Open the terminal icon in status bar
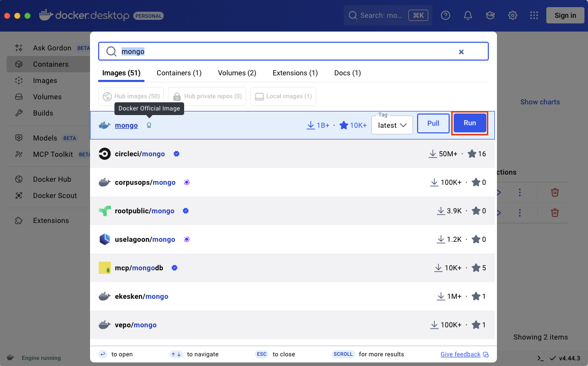The height and width of the screenshot is (366, 588). 540,358
